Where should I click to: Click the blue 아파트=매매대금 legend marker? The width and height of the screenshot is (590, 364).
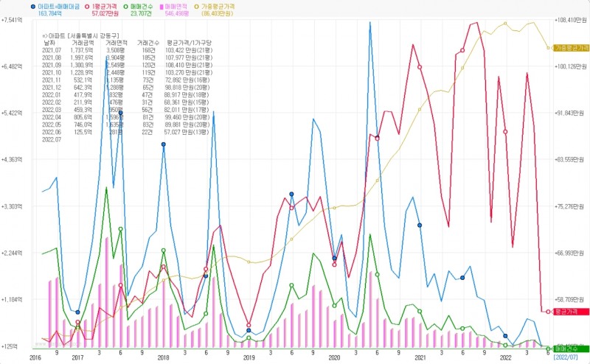pos(32,6)
